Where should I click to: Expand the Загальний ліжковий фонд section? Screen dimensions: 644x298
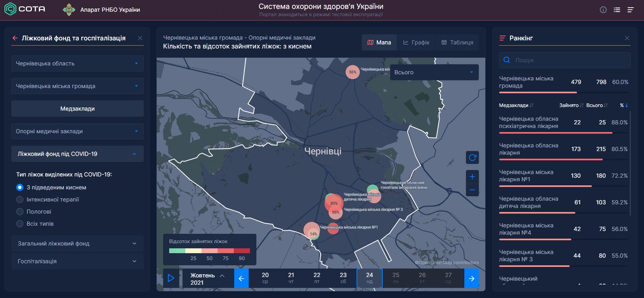pyautogui.click(x=78, y=243)
